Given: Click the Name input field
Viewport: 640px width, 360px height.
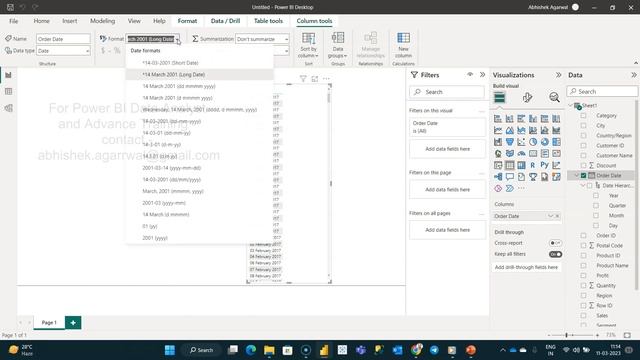Looking at the screenshot, I should [63, 39].
